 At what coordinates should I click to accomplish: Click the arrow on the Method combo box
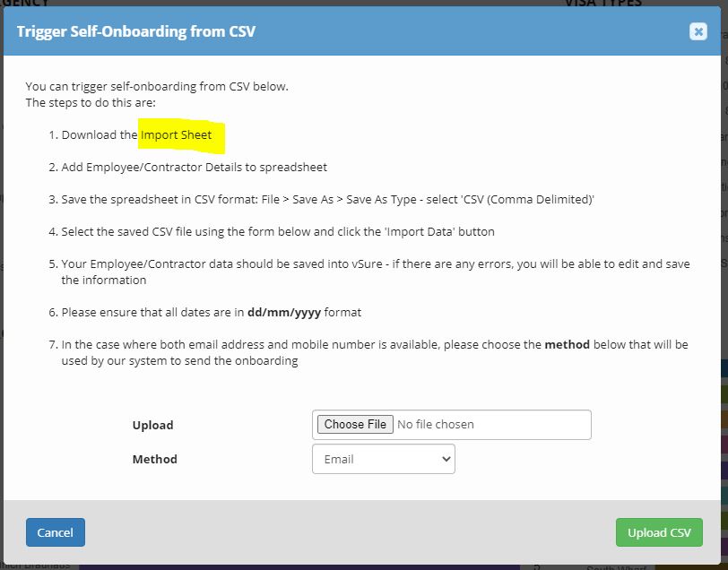(x=446, y=459)
